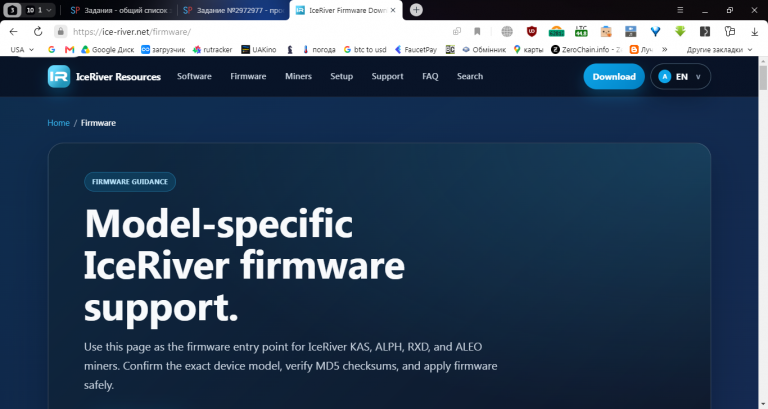Click the workspace icon numbered 3
This screenshot has width=768, height=409.
point(13,10)
